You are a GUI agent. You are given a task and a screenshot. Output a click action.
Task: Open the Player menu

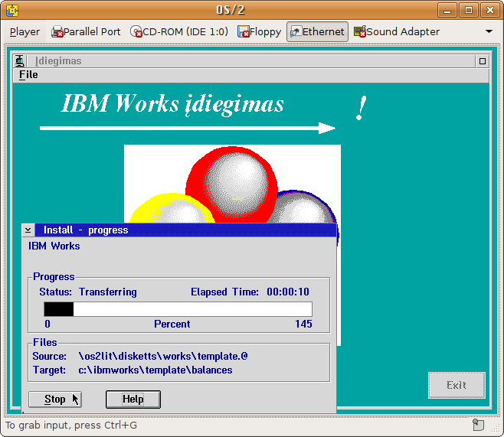click(25, 32)
